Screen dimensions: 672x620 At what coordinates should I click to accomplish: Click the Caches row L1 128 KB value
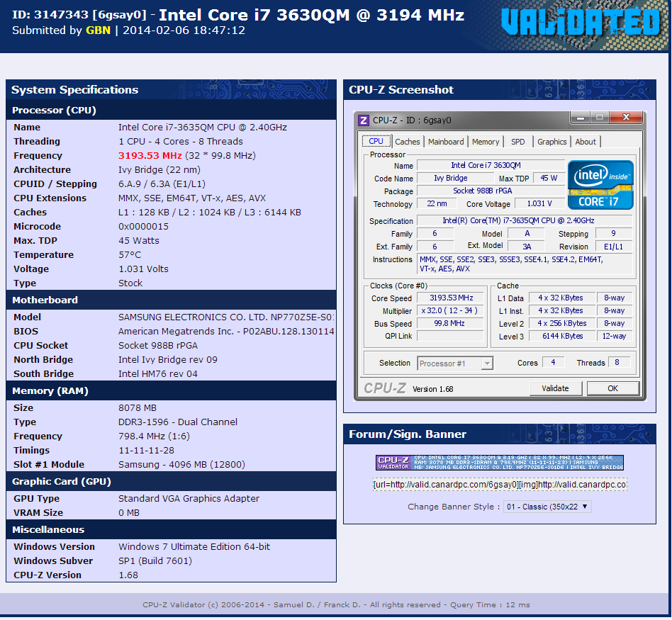pos(210,213)
